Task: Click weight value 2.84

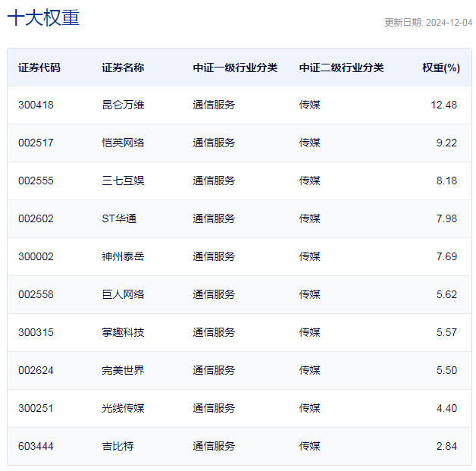Action: pyautogui.click(x=446, y=447)
